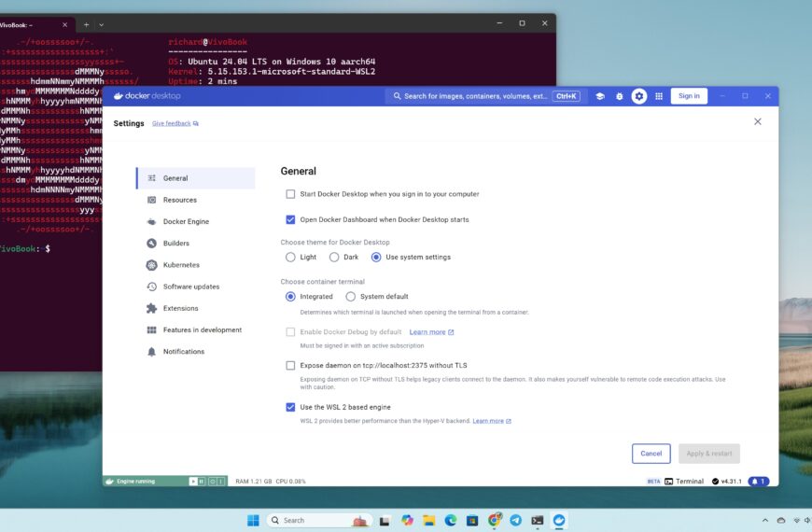Viewport: 812px width, 532px height.
Task: Add a new tab in the terminal window
Action: pyautogui.click(x=87, y=24)
